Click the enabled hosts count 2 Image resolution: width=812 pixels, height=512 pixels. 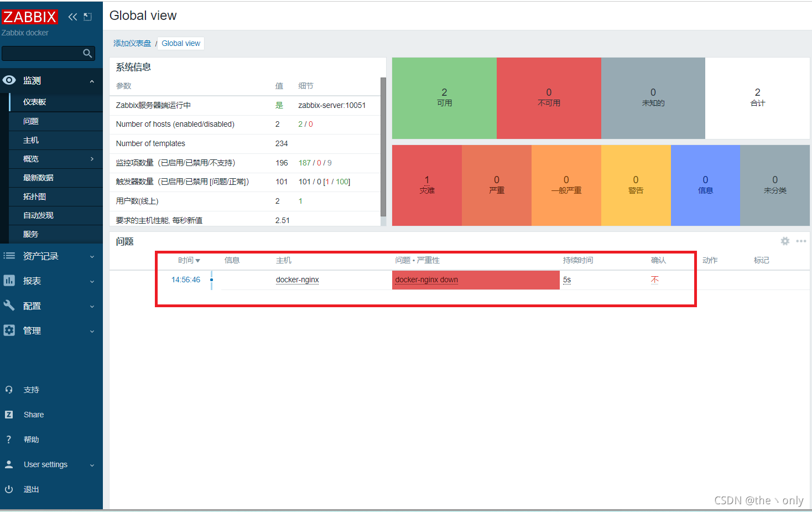point(300,124)
